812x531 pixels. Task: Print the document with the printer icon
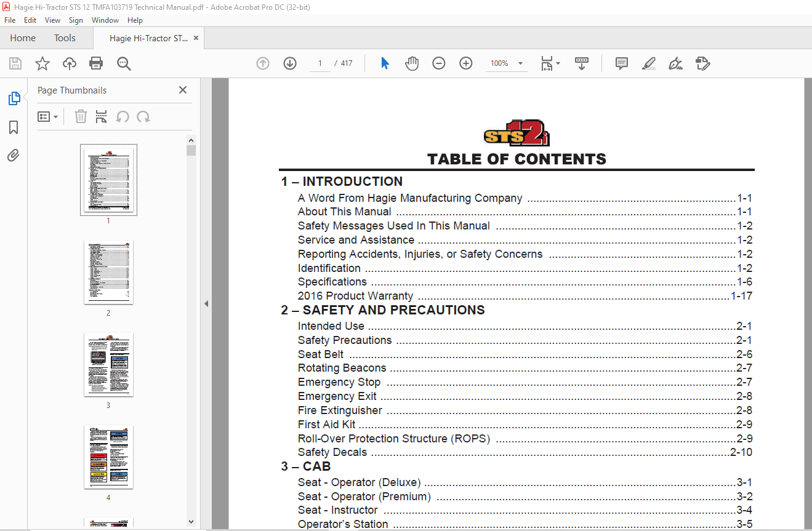96,63
